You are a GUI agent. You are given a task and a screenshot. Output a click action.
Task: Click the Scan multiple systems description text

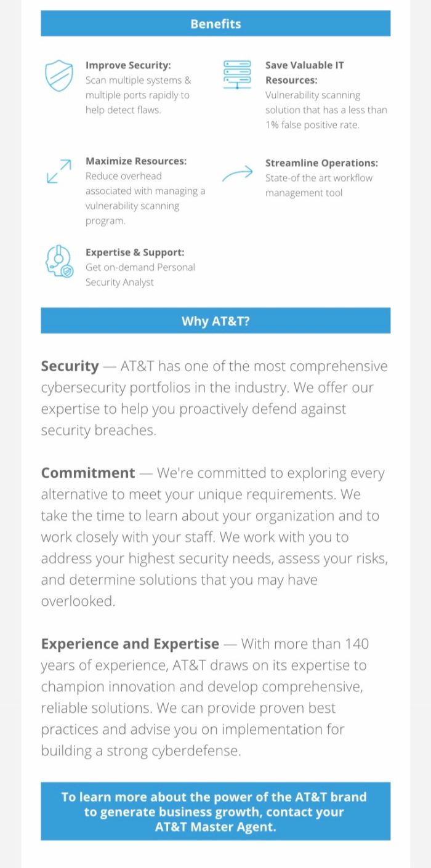pyautogui.click(x=139, y=95)
